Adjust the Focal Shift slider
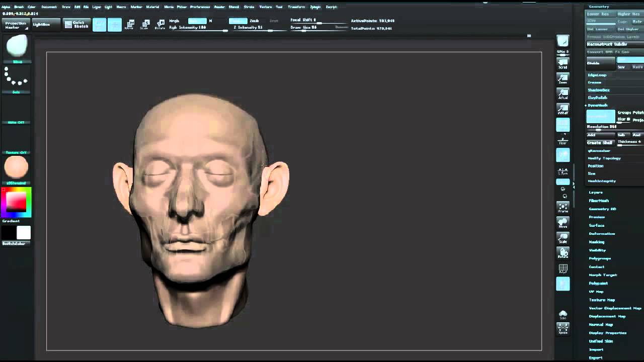Screen dimensions: 644x362 tap(319, 21)
